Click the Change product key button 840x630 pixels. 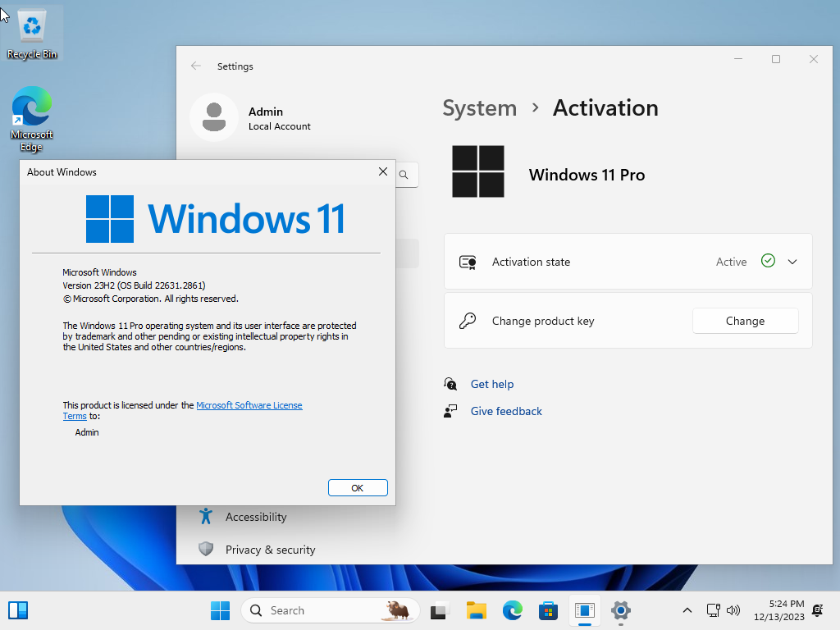tap(745, 321)
